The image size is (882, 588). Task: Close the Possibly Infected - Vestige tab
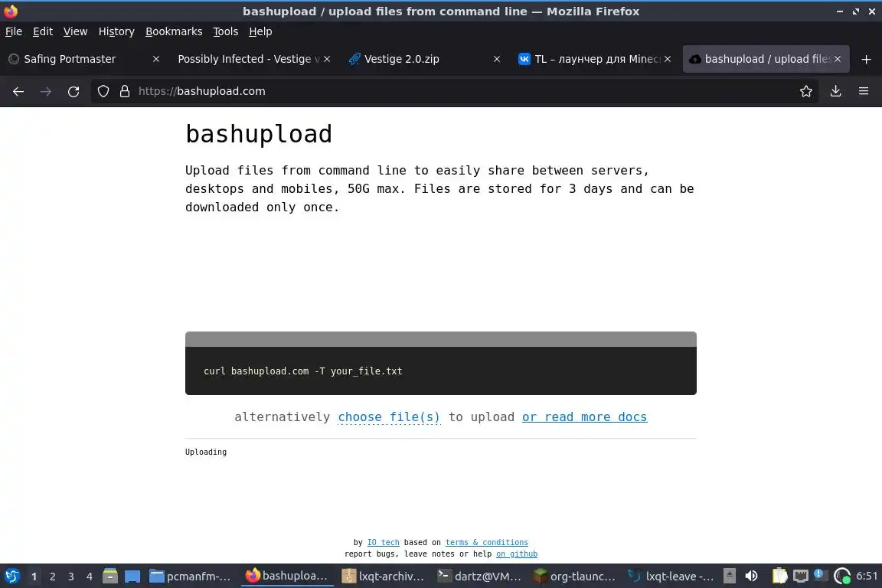pos(327,59)
